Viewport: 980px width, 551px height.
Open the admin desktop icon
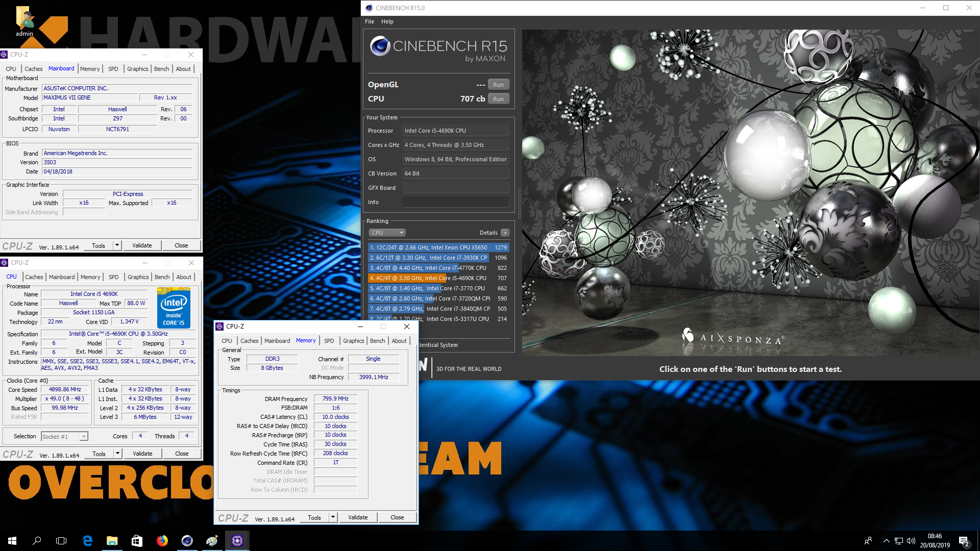click(x=24, y=22)
